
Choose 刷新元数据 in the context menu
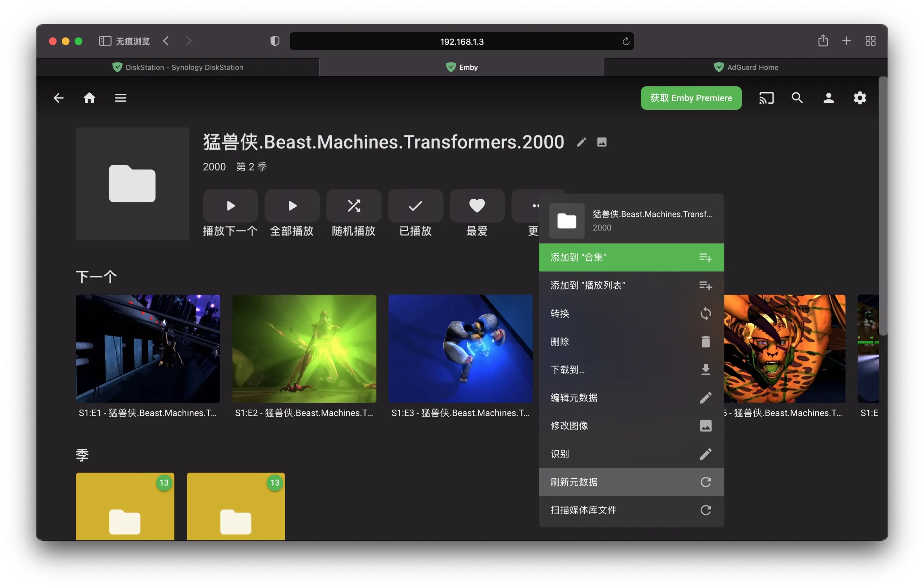(631, 482)
